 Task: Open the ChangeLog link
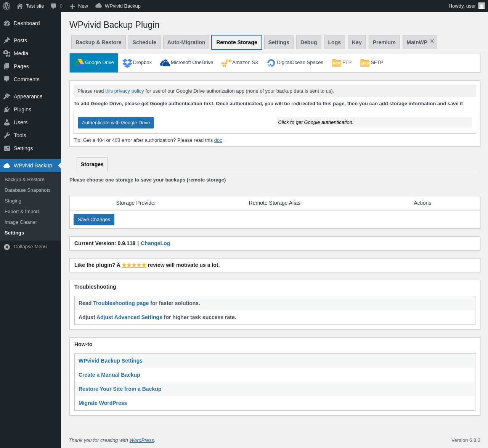click(155, 243)
